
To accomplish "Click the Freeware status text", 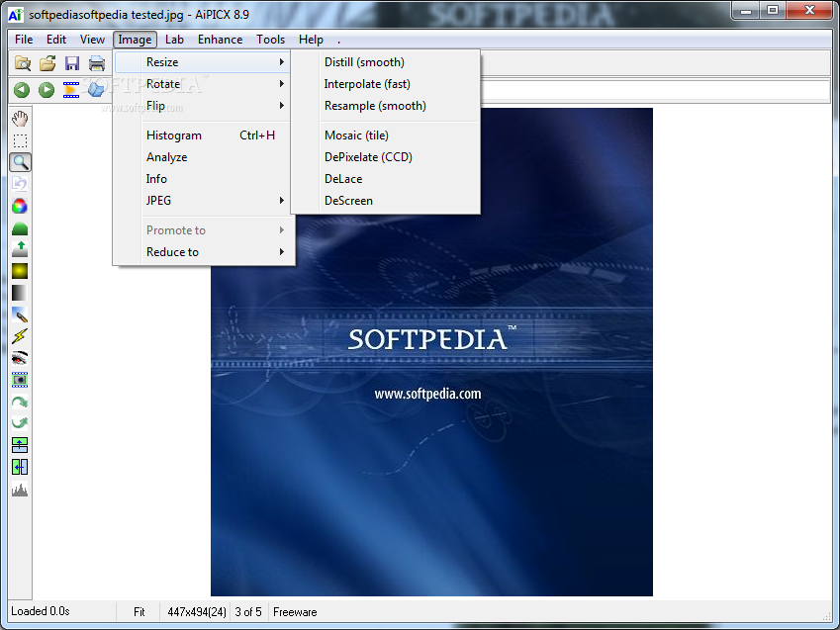I will pos(295,612).
